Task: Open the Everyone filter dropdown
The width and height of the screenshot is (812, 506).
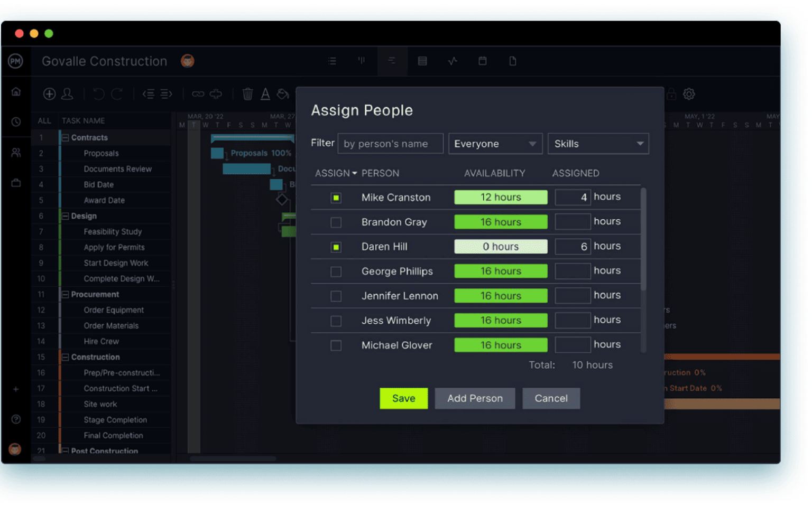Action: 495,143
